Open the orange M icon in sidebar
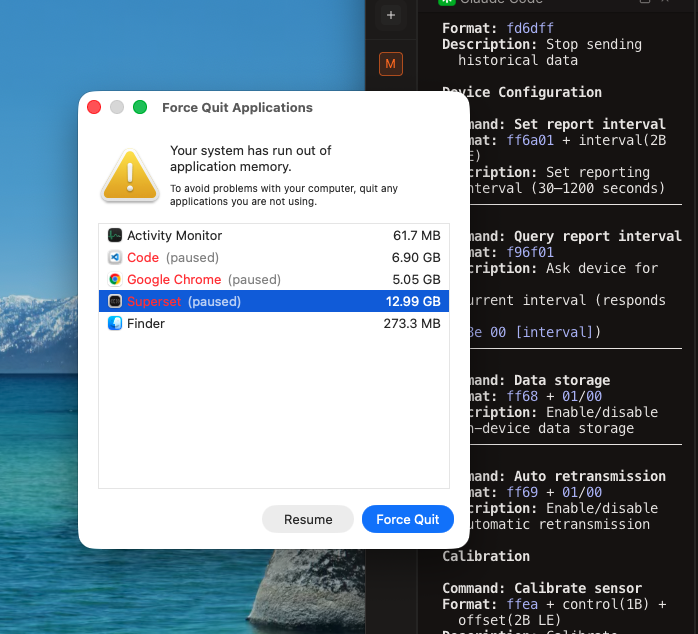This screenshot has height=634, width=698. coord(391,64)
